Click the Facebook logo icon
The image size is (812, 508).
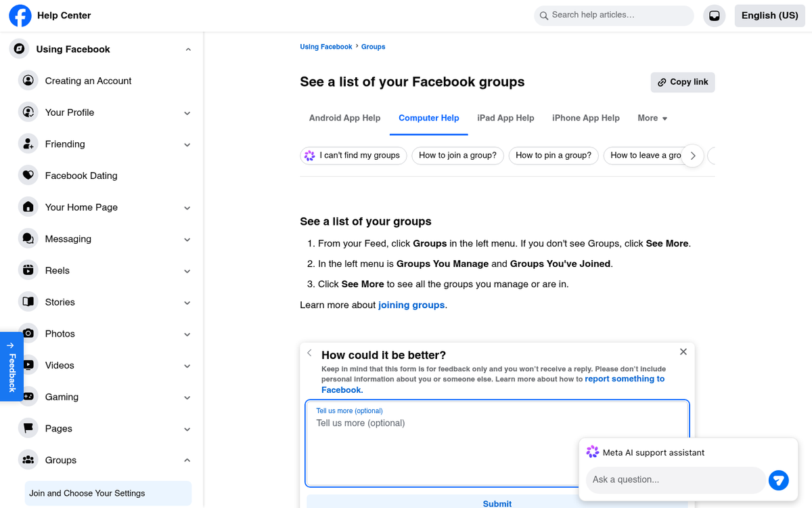click(x=20, y=15)
